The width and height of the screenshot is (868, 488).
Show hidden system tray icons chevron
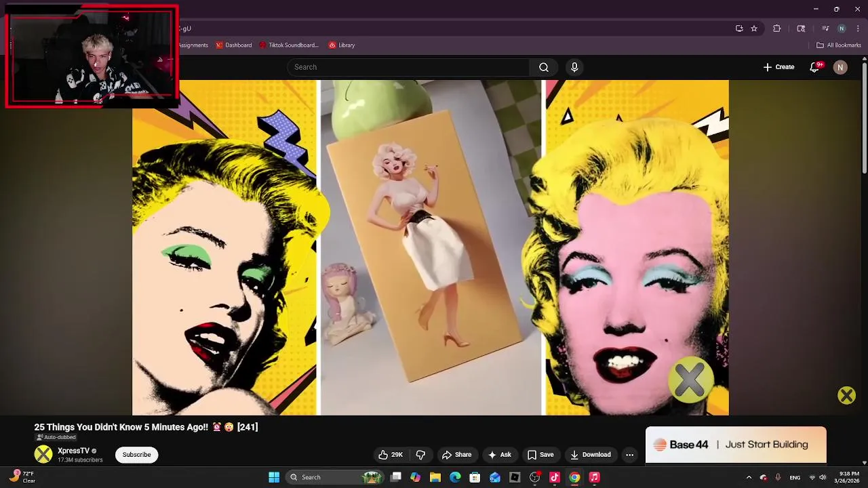coord(749,477)
